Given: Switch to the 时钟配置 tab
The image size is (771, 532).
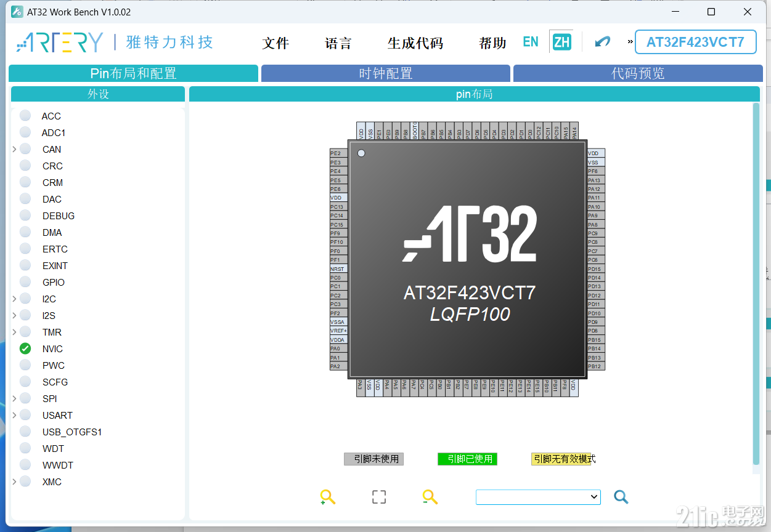Looking at the screenshot, I should [386, 73].
